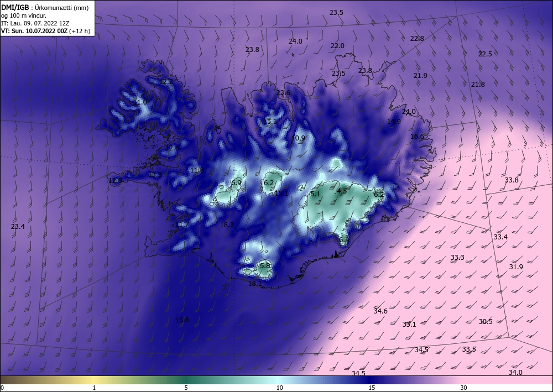The height and width of the screenshot is (392, 553).
Task: Click the 34.0 value at the bottom right
Action: [515, 372]
